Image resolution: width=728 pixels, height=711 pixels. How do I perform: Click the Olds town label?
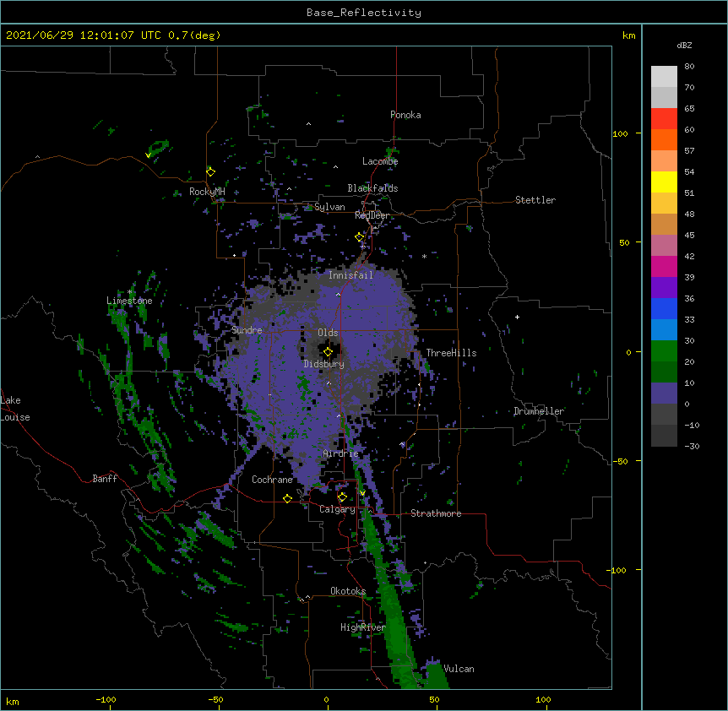(328, 333)
